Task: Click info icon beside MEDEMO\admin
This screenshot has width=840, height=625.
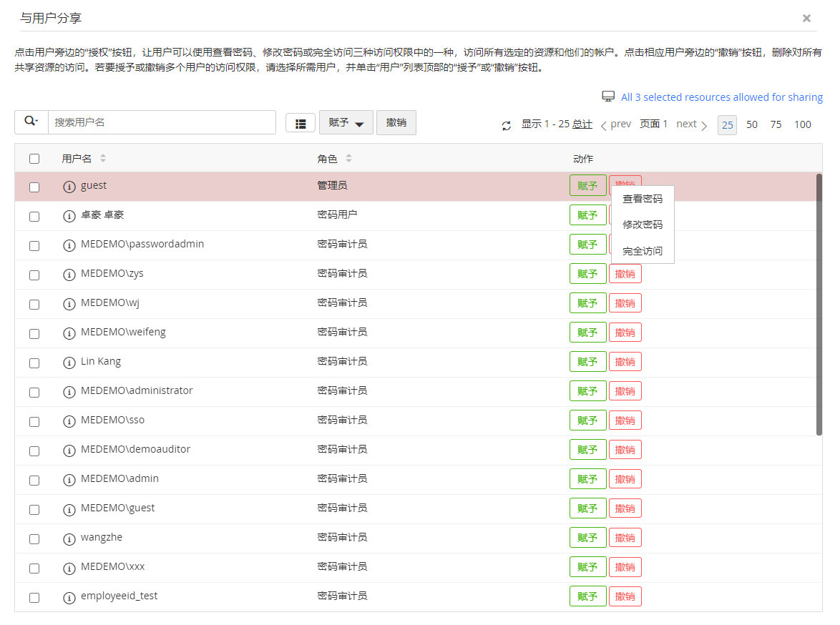Action: (x=69, y=480)
